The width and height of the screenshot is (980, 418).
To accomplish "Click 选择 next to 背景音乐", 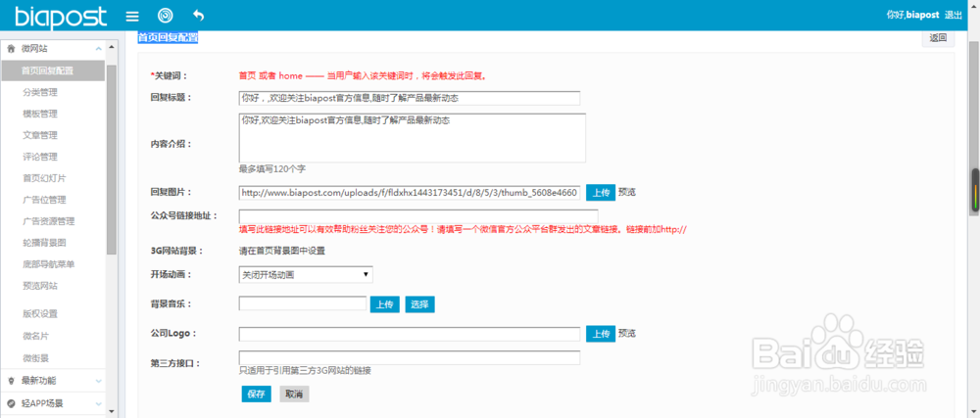I will [x=420, y=304].
